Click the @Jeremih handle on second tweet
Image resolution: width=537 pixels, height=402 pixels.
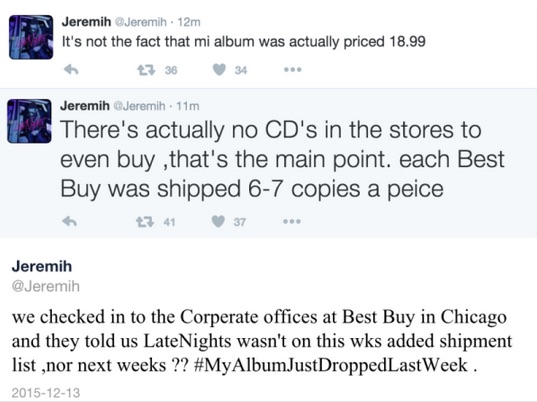139,106
